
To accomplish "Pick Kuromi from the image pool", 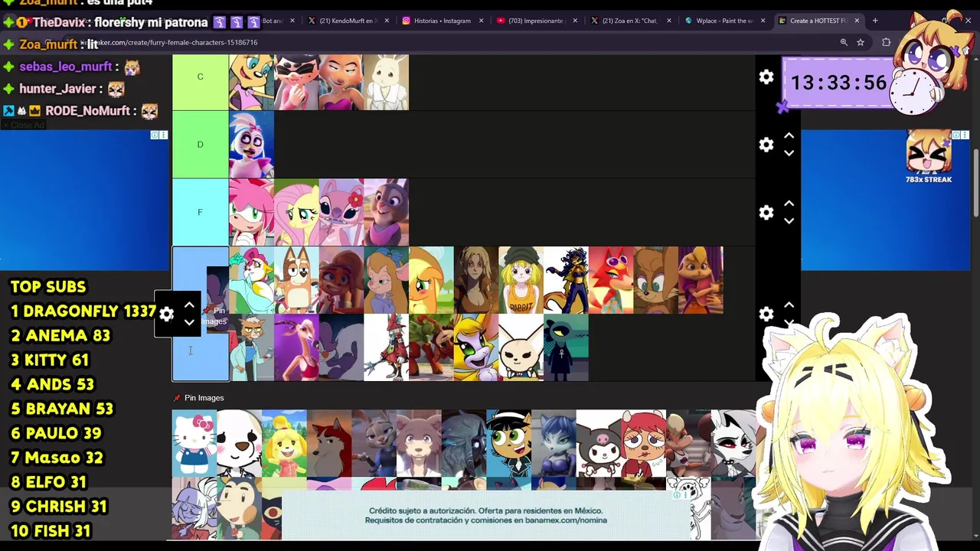I will (599, 443).
